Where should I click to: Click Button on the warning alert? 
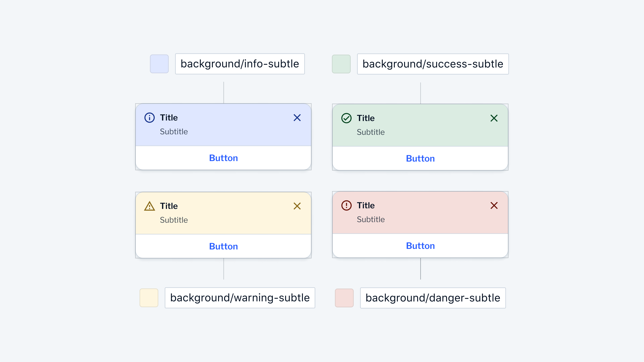pyautogui.click(x=223, y=246)
